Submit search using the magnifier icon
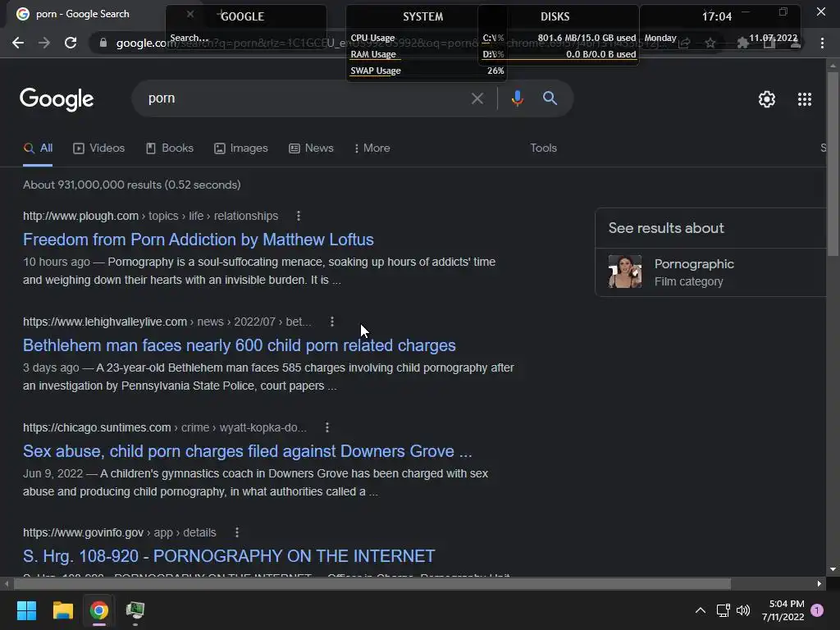 (550, 98)
